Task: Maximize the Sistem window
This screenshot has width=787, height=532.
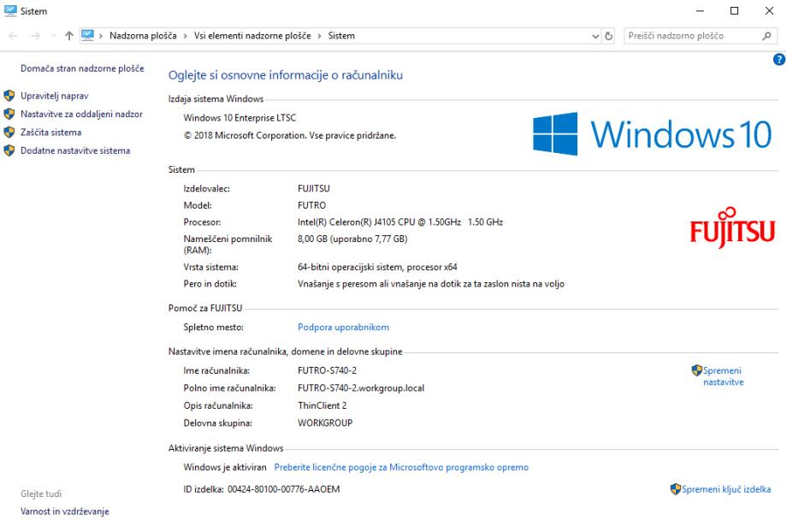Action: tap(734, 10)
